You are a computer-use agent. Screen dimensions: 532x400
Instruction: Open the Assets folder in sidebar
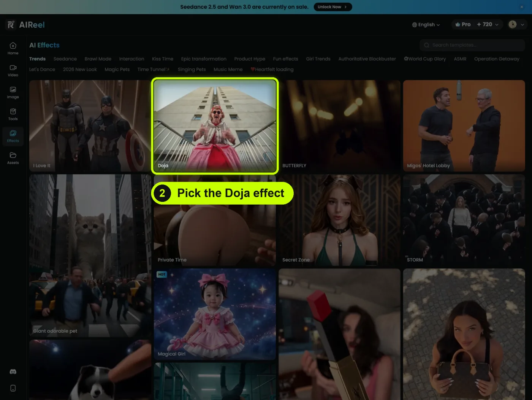point(13,158)
